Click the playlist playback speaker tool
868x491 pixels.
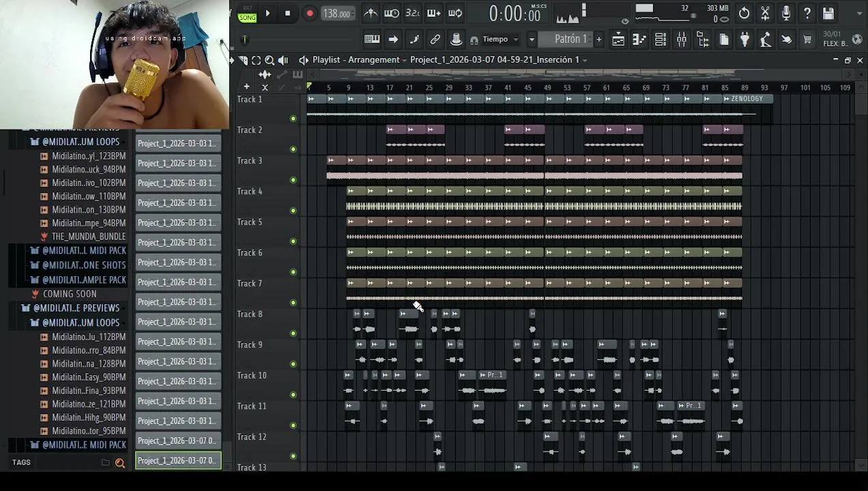(283, 60)
